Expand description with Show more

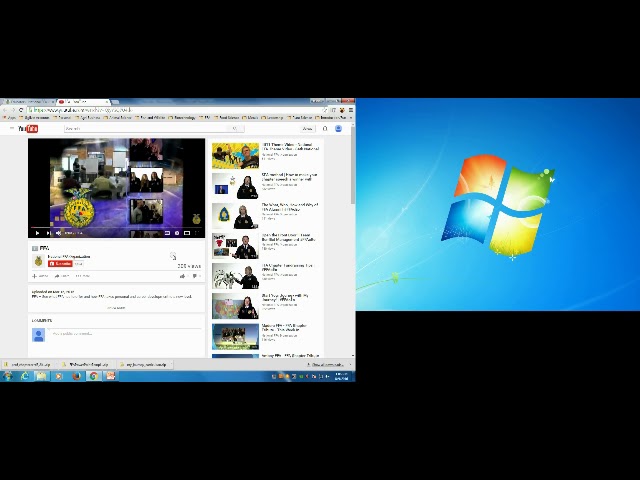click(x=116, y=308)
